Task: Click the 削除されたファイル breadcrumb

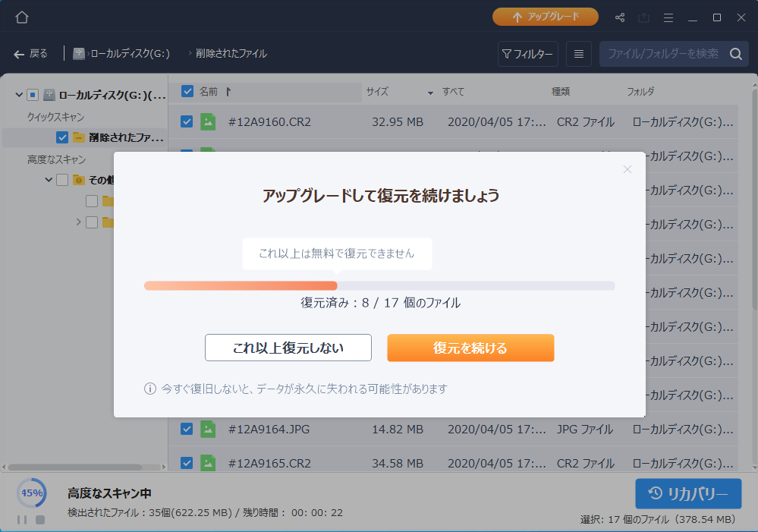Action: pos(231,54)
